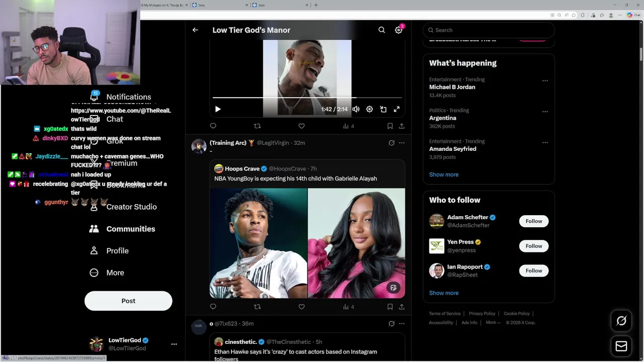Repost the Hoops Crave quote post
Viewport: 644px width, 362px height.
click(x=257, y=306)
